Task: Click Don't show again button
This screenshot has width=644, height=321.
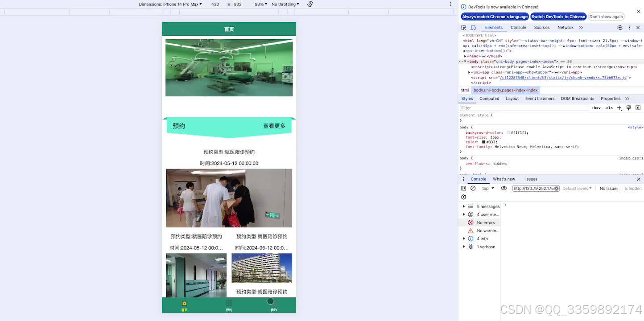Action: 606,16
